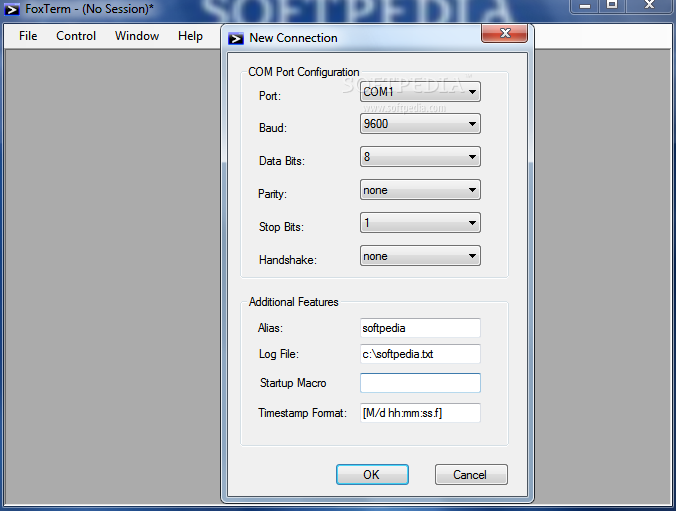Open the Window menu
Viewport: 676px width, 511px height.
point(137,36)
